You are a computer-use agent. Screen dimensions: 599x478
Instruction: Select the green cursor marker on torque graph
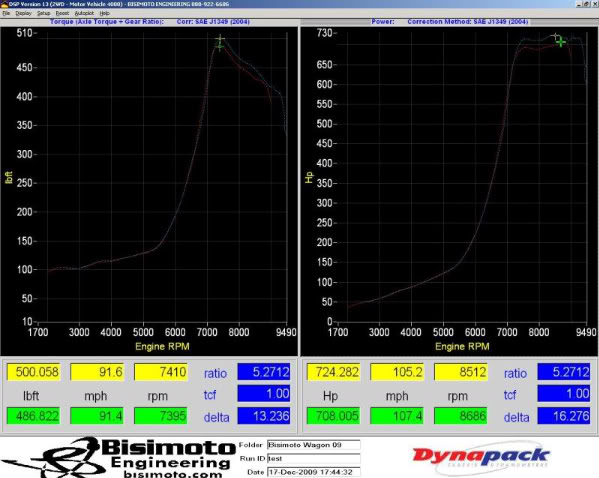click(220, 47)
